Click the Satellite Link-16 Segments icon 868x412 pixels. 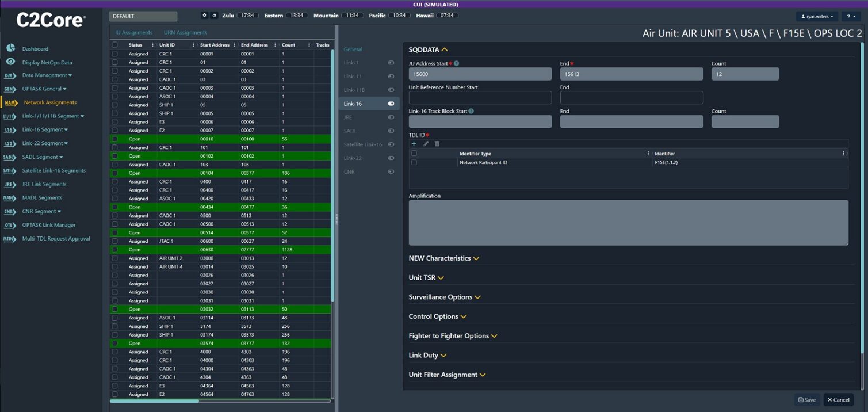(x=10, y=171)
